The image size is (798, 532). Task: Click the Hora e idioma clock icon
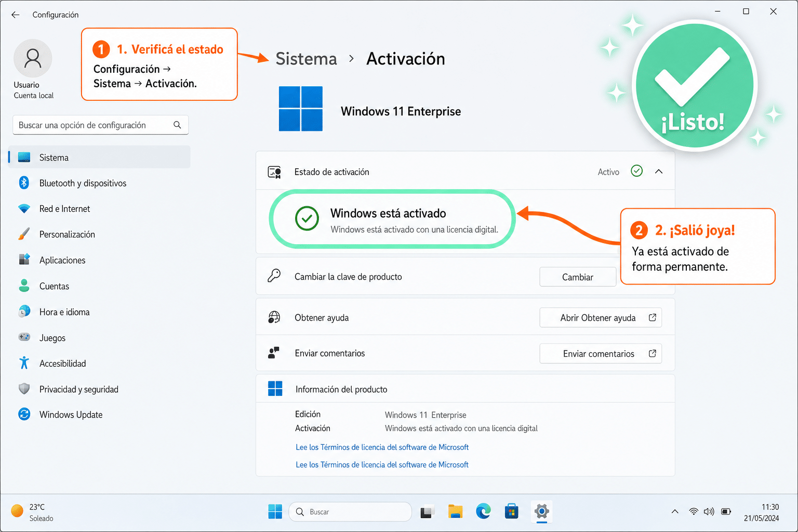pos(24,312)
